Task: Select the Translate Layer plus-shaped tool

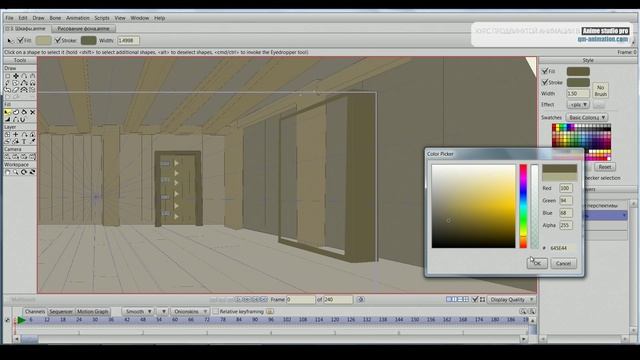Action: coord(16,134)
